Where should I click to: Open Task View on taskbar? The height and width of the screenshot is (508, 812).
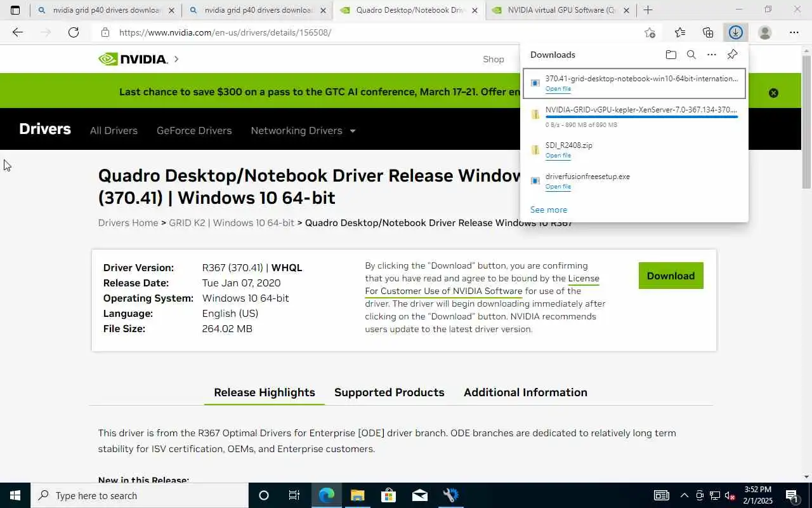(294, 495)
